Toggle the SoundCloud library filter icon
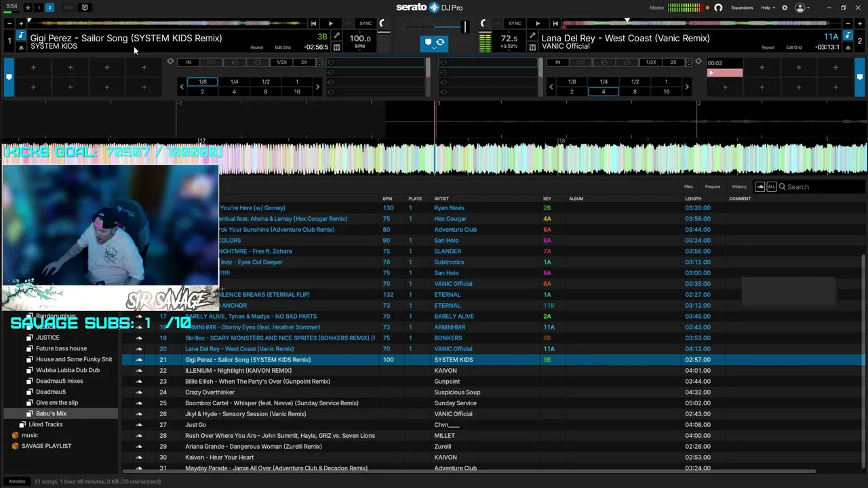 click(x=759, y=186)
